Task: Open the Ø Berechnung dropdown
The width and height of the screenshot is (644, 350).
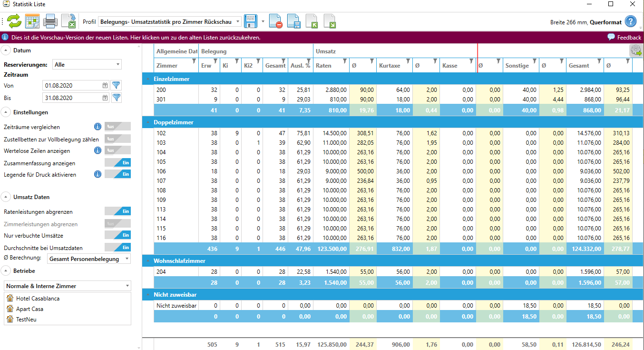Action: click(89, 259)
